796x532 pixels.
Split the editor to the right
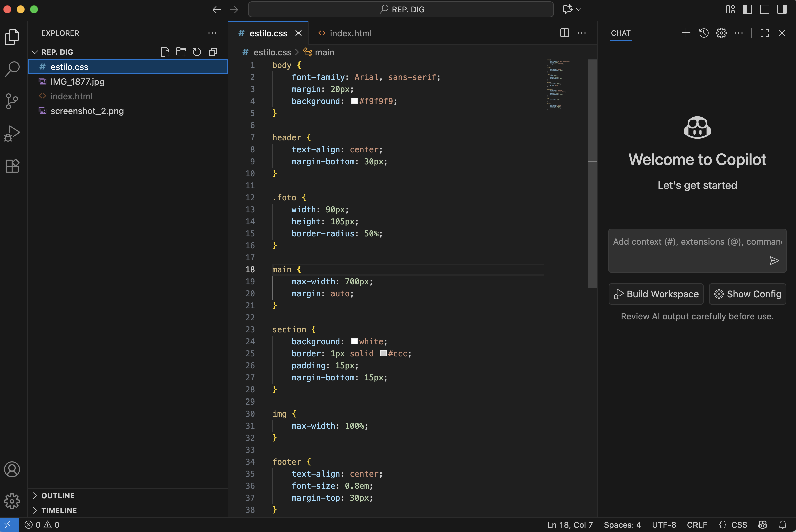(564, 33)
